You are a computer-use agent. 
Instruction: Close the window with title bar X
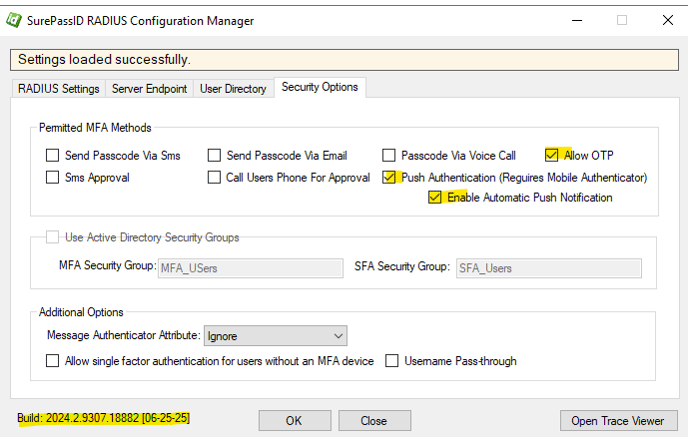point(668,20)
